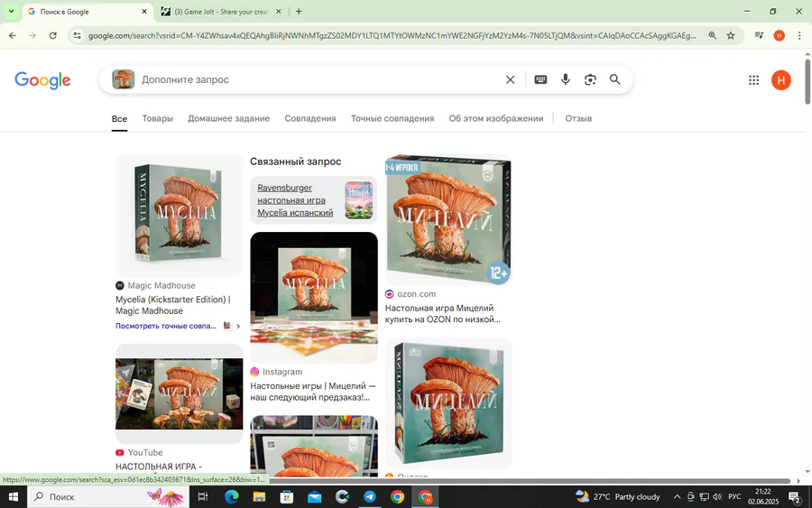This screenshot has height=508, width=812.
Task: Open the ozon.com Мицелий box image
Action: [x=448, y=219]
